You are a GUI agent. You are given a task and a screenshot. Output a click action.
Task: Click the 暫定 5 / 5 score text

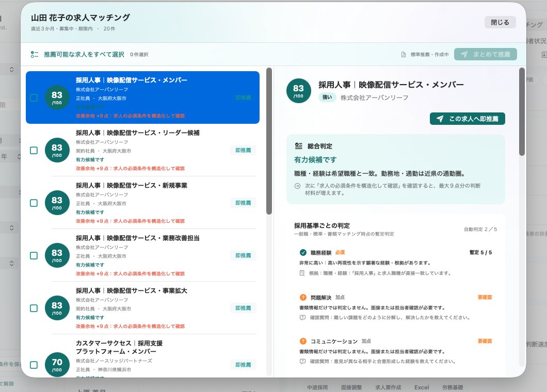pos(481,253)
